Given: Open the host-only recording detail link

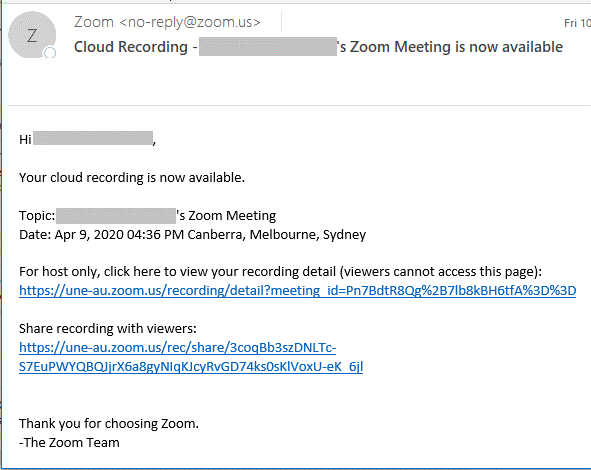Looking at the screenshot, I should click(x=297, y=291).
